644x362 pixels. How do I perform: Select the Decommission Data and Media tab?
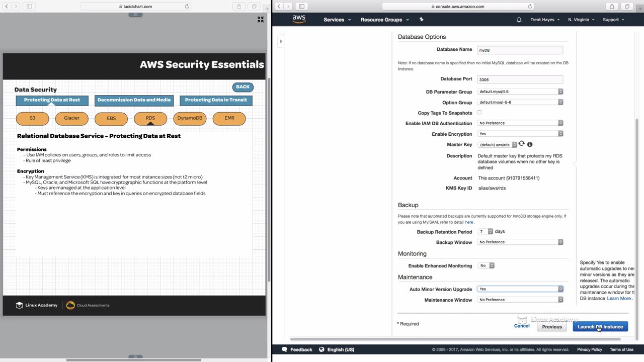tap(134, 100)
